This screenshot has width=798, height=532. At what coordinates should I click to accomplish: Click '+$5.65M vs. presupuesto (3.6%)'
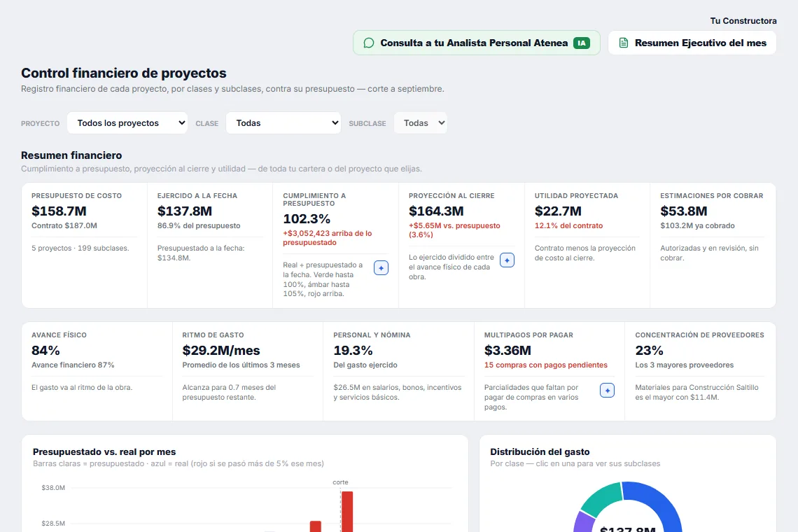click(x=454, y=230)
